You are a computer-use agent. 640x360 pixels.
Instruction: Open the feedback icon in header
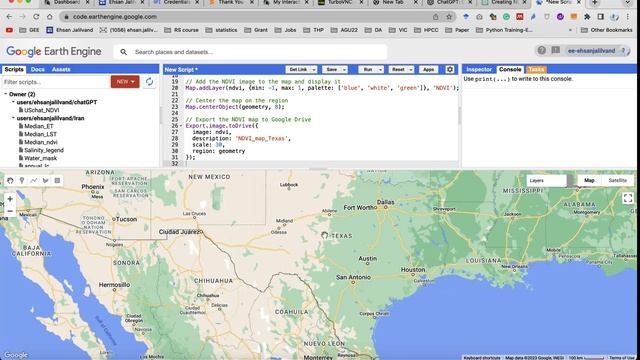[x=556, y=51]
